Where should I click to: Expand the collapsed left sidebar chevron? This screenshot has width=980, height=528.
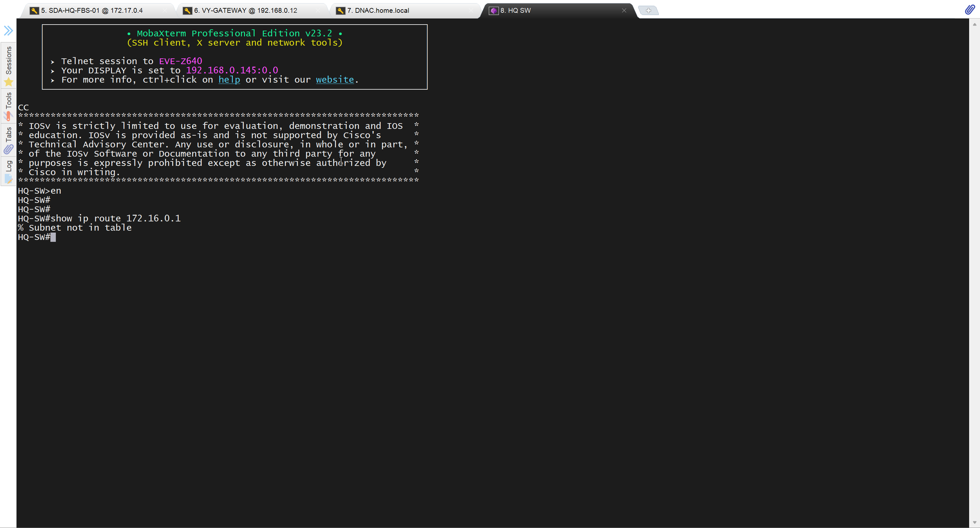(x=8, y=30)
